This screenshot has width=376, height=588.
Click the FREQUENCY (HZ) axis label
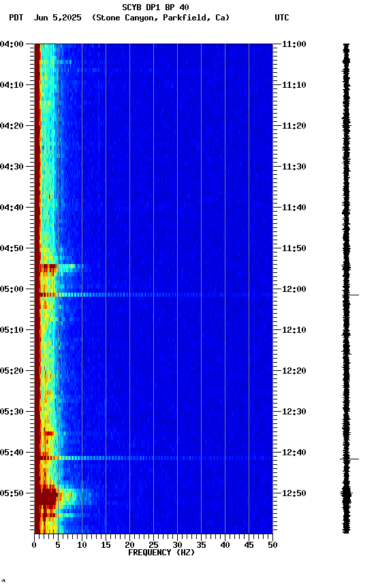point(161,553)
